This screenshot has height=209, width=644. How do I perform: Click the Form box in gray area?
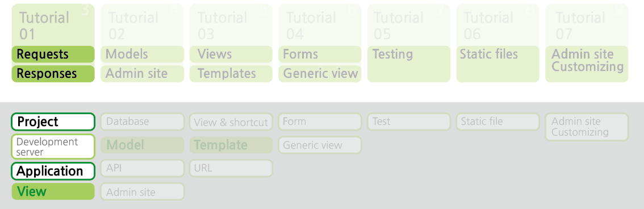[320, 122]
